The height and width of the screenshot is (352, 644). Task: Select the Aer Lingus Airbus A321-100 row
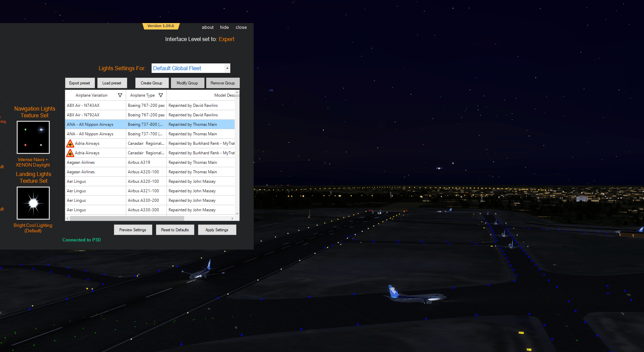coord(150,191)
